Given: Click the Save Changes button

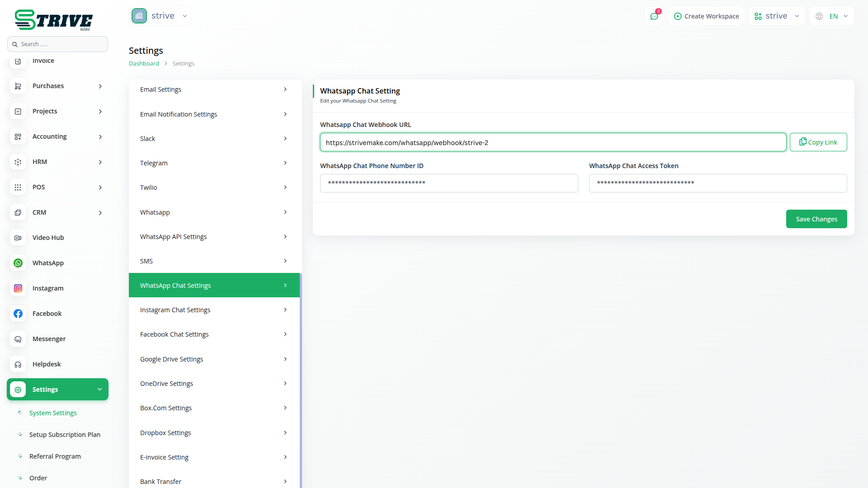Looking at the screenshot, I should point(816,219).
